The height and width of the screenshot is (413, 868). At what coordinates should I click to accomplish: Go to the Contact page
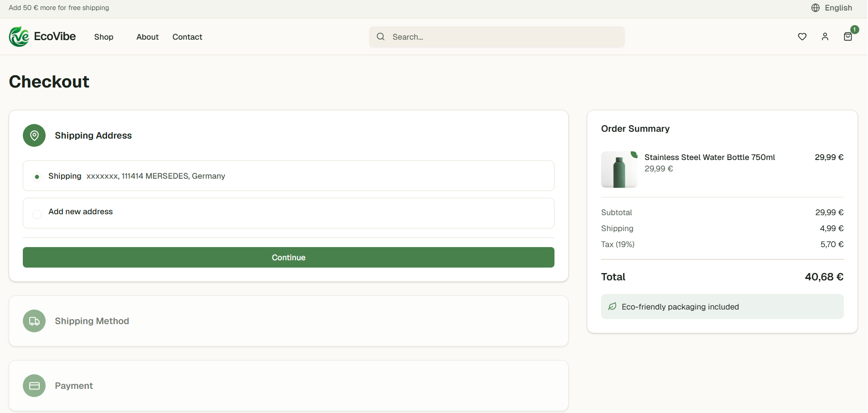[x=187, y=37]
